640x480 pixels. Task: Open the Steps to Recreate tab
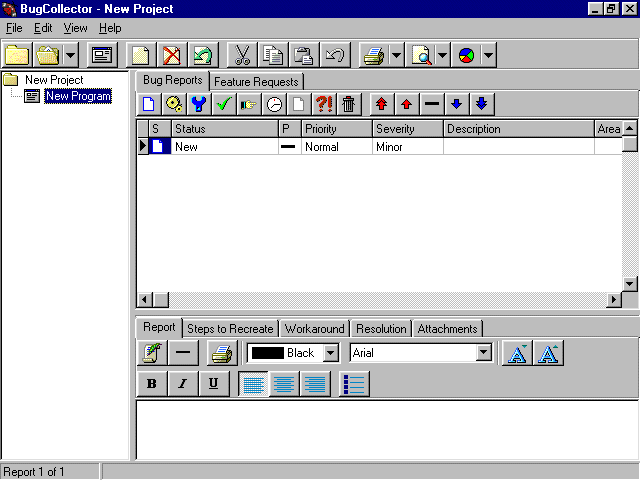coord(230,328)
